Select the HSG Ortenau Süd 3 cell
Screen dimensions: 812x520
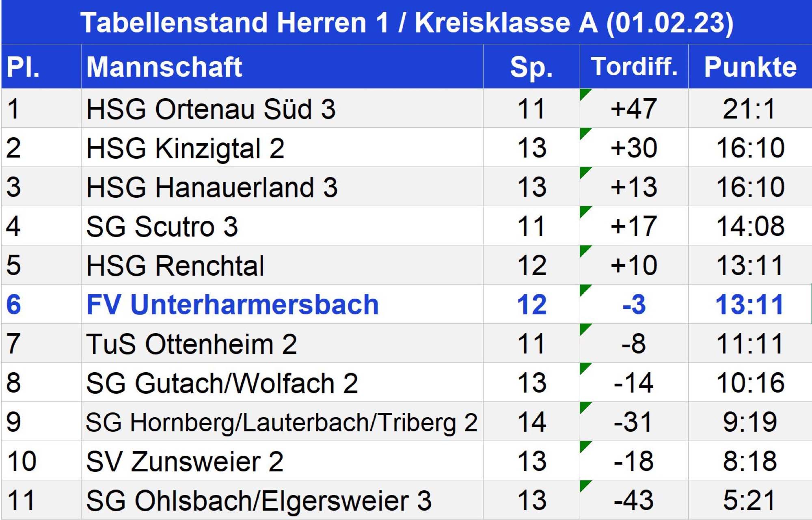211,109
